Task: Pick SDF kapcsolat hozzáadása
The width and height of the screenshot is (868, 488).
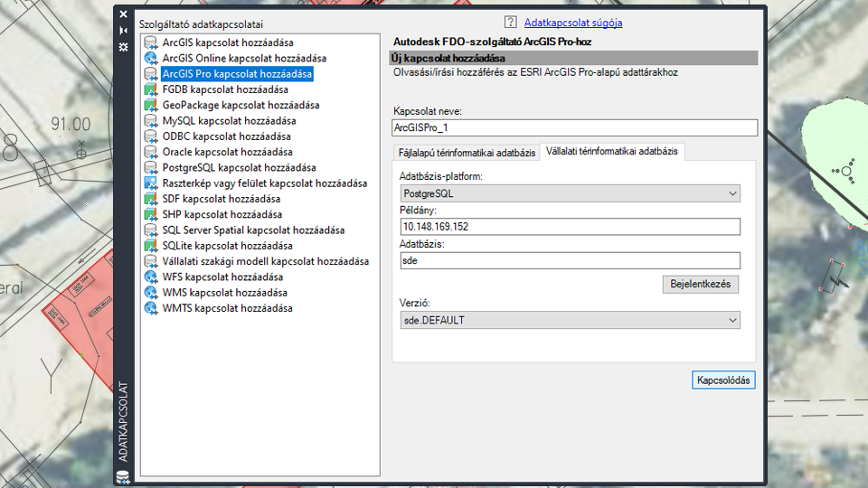Action: (222, 199)
